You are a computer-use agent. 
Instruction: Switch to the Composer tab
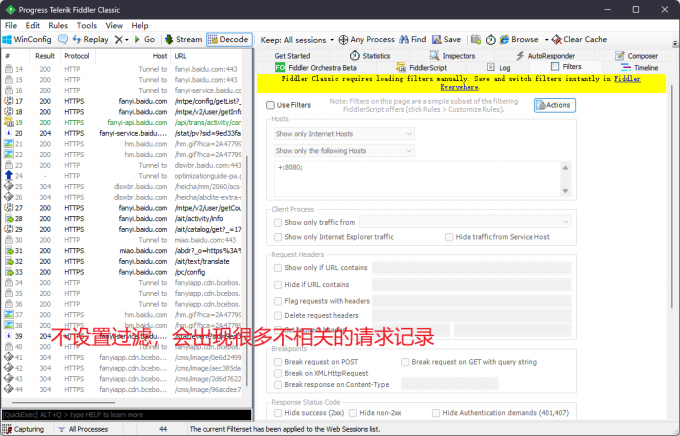(x=636, y=56)
